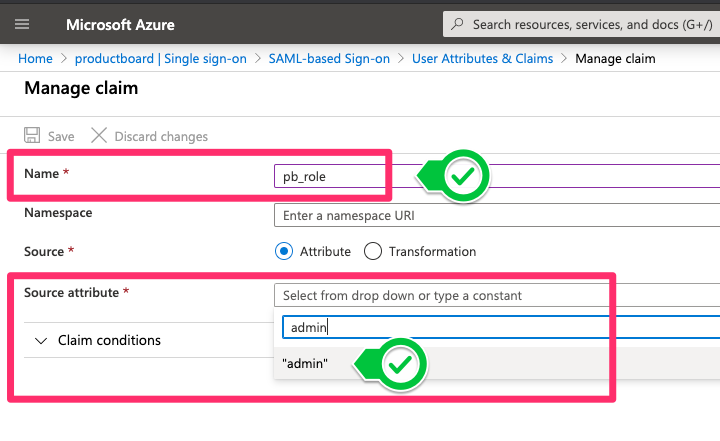Open the Source attribute dropdown
This screenshot has width=720, height=441.
point(495,295)
